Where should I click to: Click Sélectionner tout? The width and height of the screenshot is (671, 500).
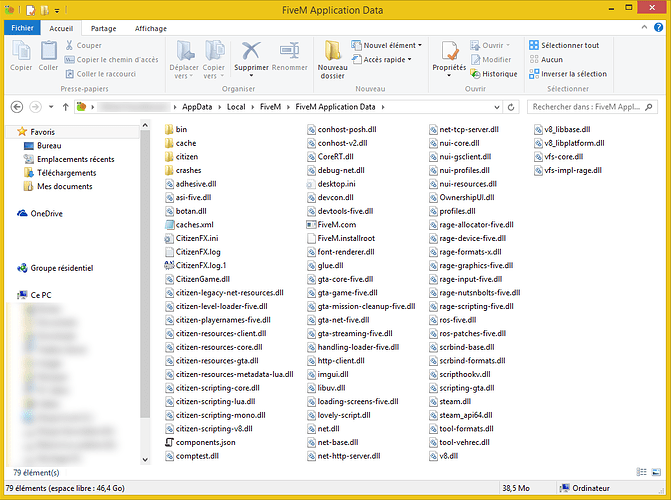[564, 45]
